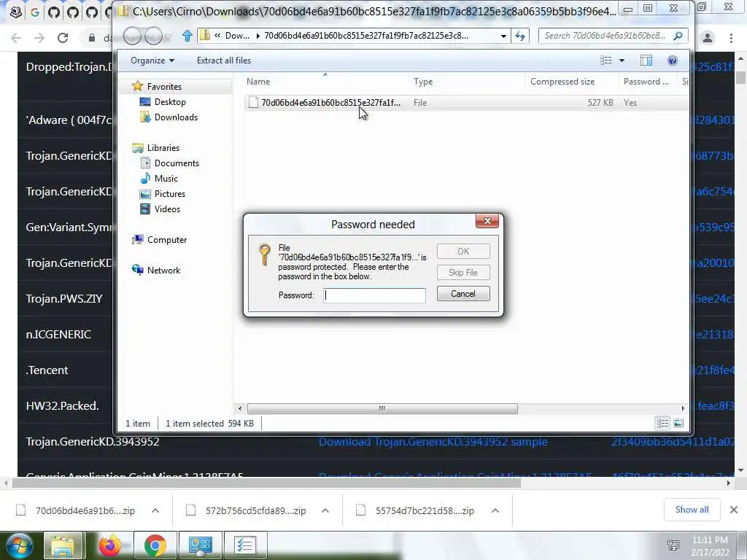Open options for 55754d7bc221d58....zip download
Screen dimensions: 747x560
[495, 510]
